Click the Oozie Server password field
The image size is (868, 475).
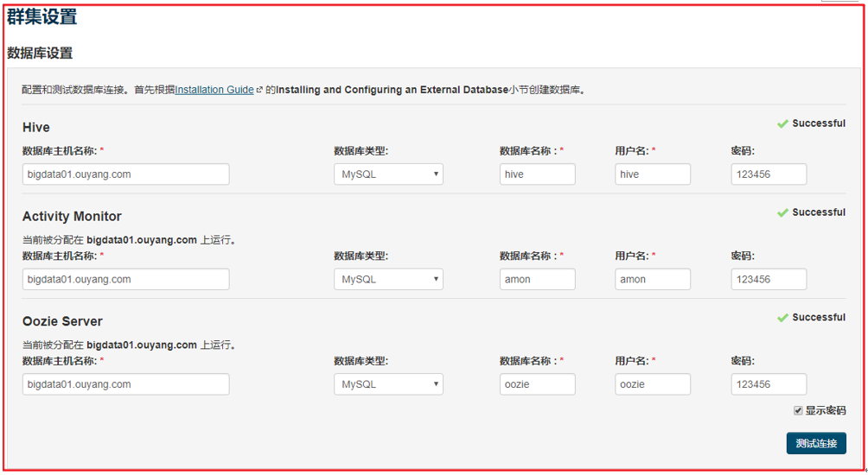coord(769,384)
